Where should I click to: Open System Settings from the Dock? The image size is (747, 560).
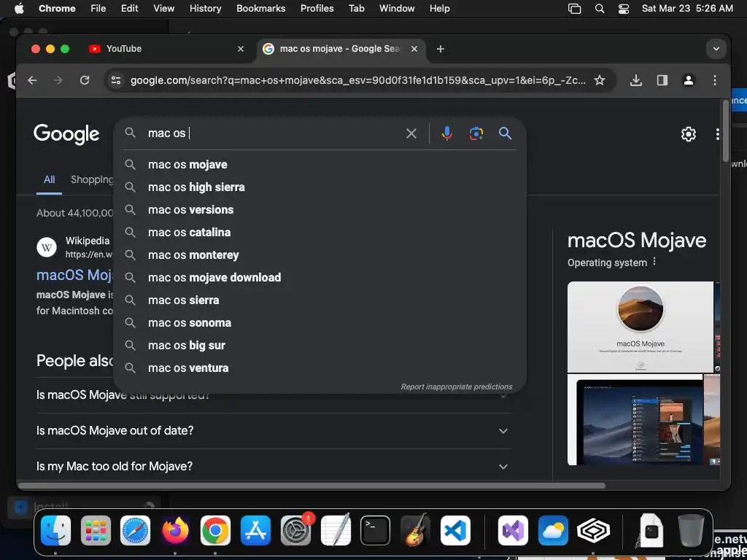pos(295,531)
